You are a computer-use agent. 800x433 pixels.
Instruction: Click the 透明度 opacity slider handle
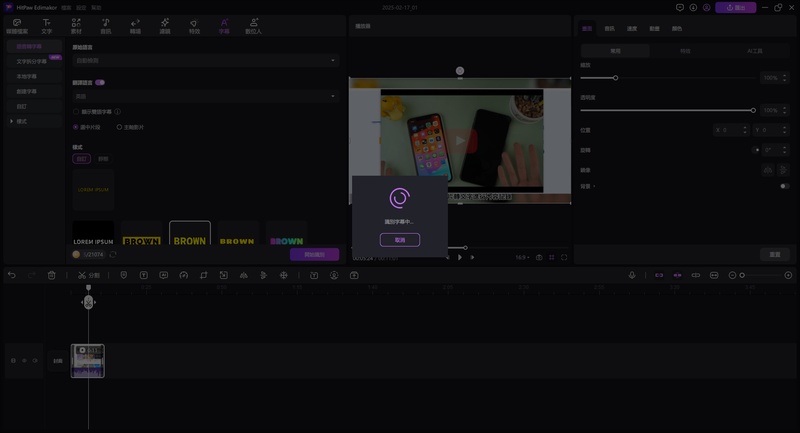click(x=753, y=110)
